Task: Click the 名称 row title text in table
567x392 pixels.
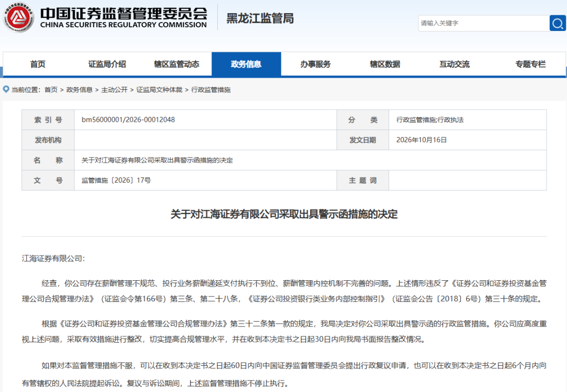Action: coord(157,160)
